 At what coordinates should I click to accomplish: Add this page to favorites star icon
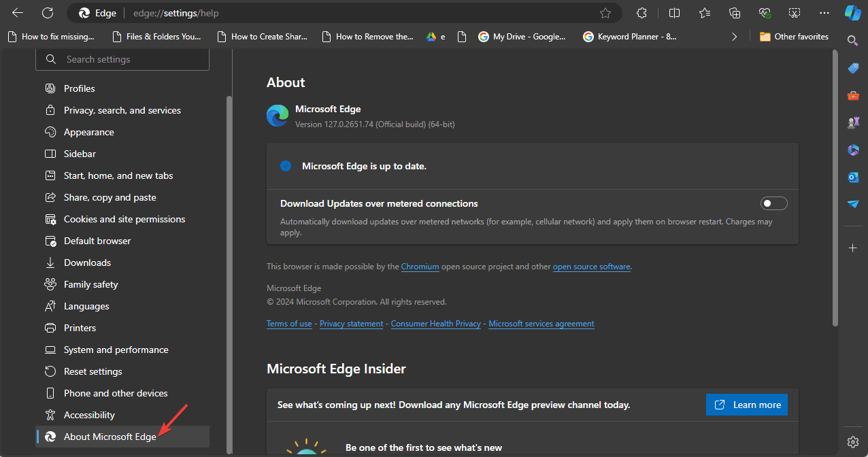(x=605, y=13)
